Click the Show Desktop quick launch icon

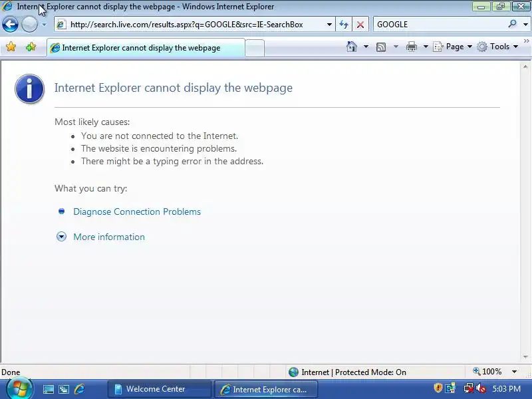click(x=48, y=389)
